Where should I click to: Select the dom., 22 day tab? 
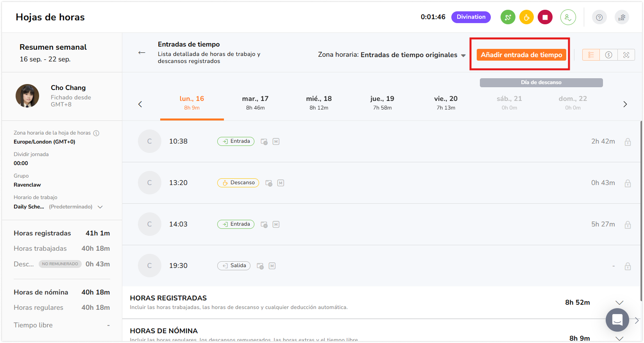[573, 103]
